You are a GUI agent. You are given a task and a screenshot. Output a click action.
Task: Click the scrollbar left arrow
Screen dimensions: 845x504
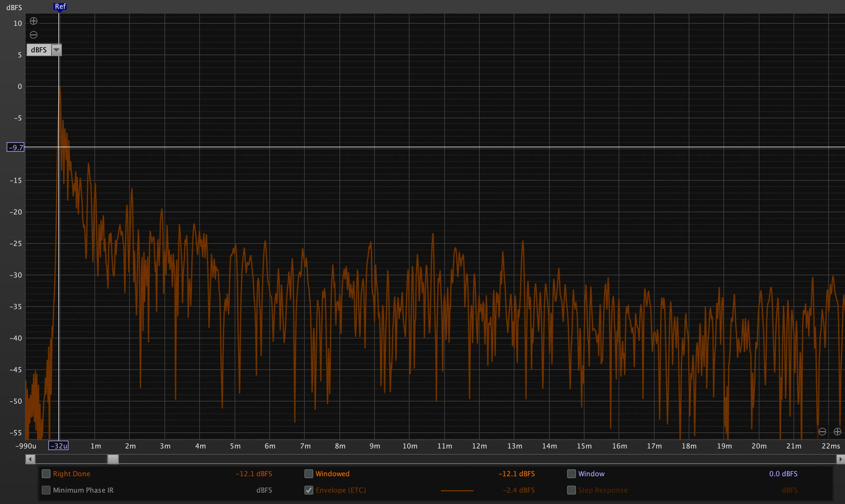pos(30,459)
